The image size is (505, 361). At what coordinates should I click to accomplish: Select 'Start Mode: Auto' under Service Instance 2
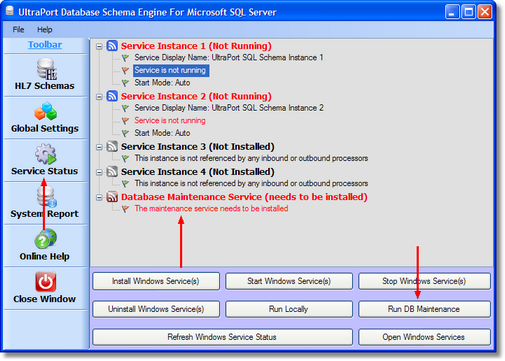click(x=162, y=133)
